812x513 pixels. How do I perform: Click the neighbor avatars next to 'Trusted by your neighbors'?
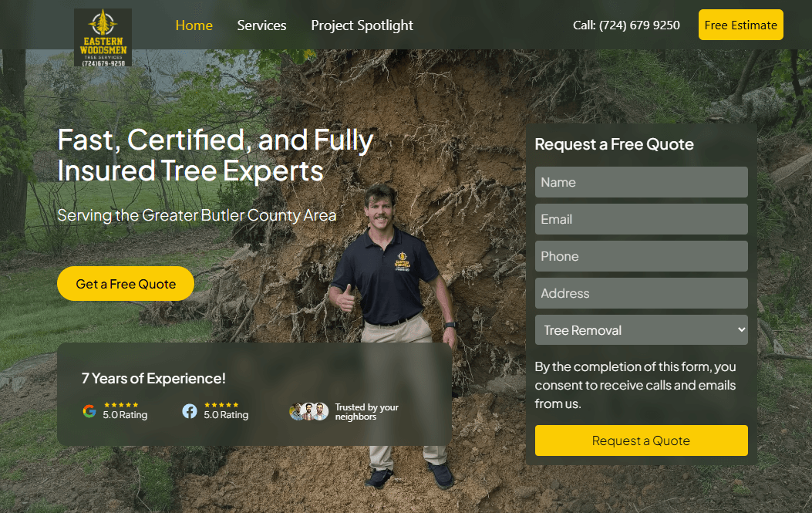coord(308,411)
